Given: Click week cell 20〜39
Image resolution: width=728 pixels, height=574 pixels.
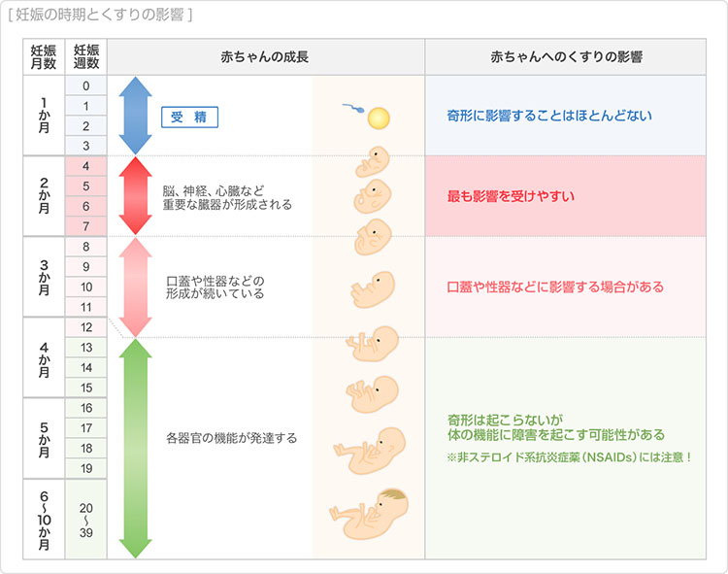Looking at the screenshot, I should 86,519.
